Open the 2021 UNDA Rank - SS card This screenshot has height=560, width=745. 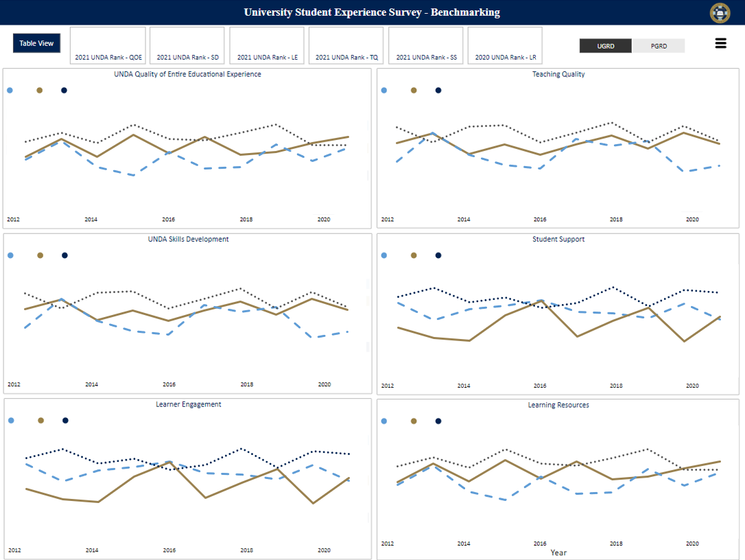coord(426,45)
